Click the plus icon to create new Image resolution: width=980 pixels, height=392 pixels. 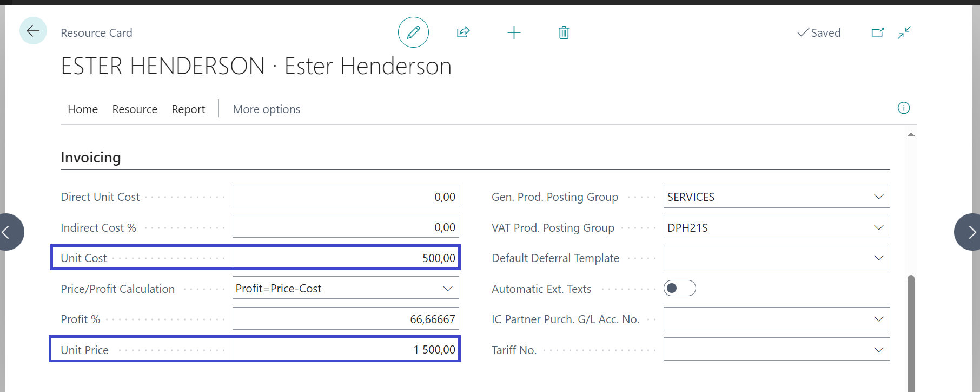[x=514, y=32]
